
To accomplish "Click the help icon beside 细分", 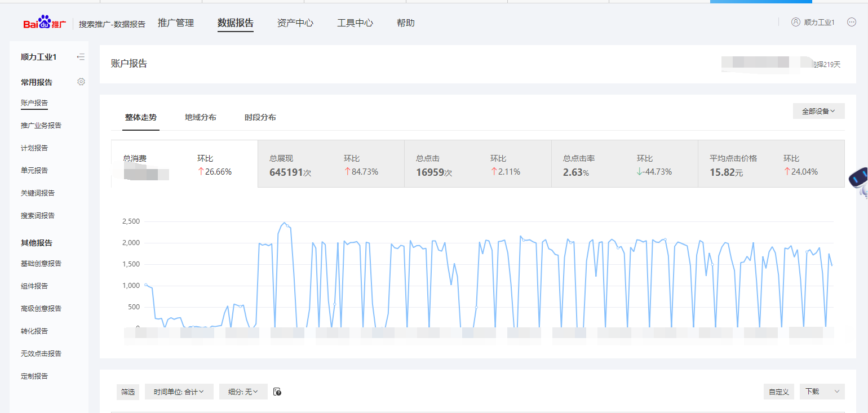I will click(277, 392).
